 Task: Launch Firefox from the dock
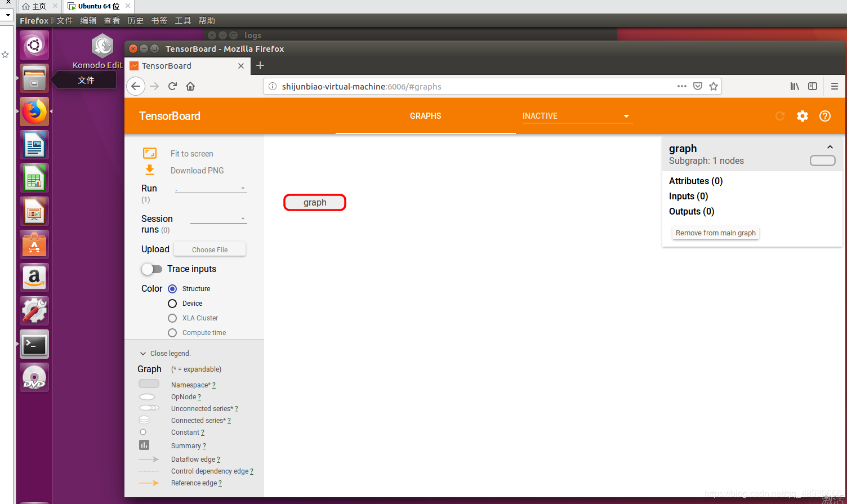pos(34,111)
